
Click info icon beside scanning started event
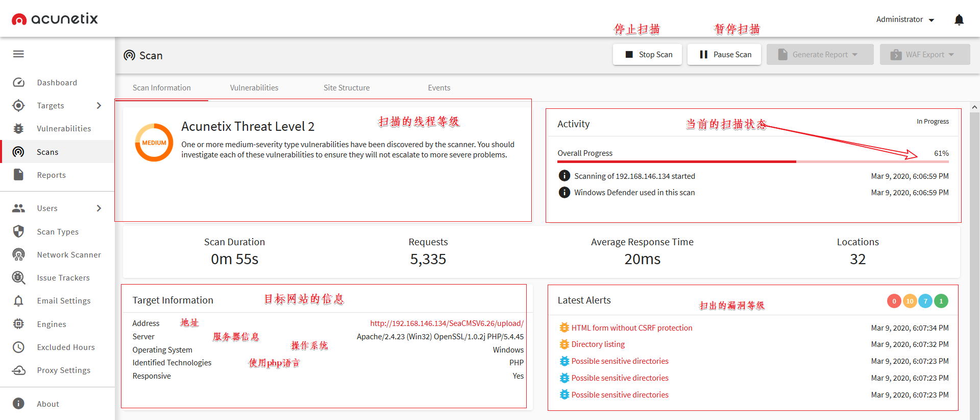tap(564, 176)
